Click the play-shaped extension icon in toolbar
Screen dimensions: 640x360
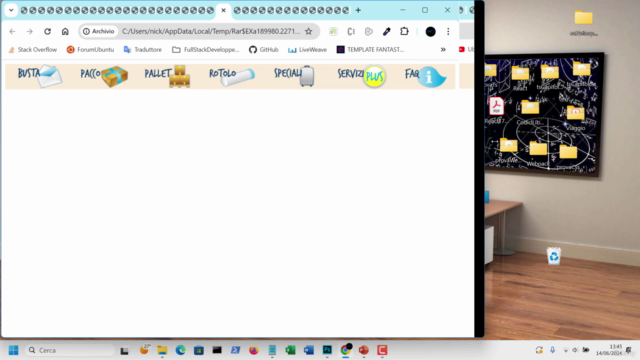click(369, 31)
